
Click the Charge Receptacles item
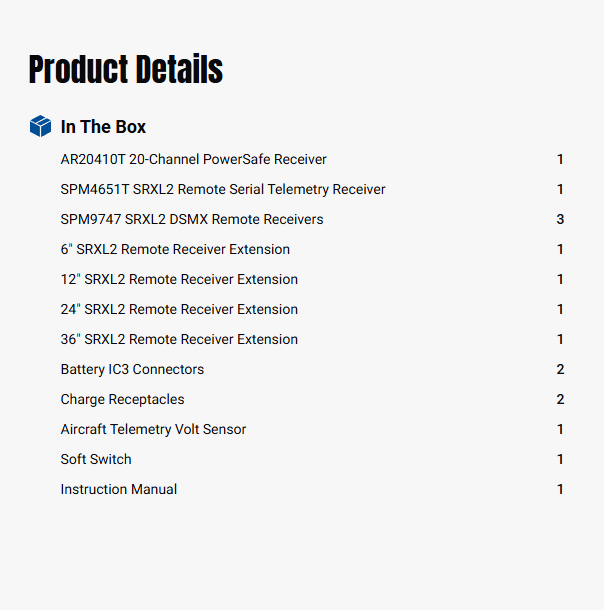tap(122, 399)
